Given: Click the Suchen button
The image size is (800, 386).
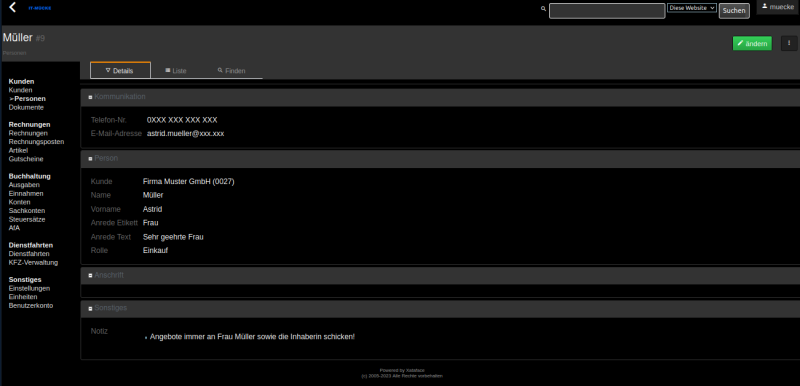Looking at the screenshot, I should coord(734,11).
